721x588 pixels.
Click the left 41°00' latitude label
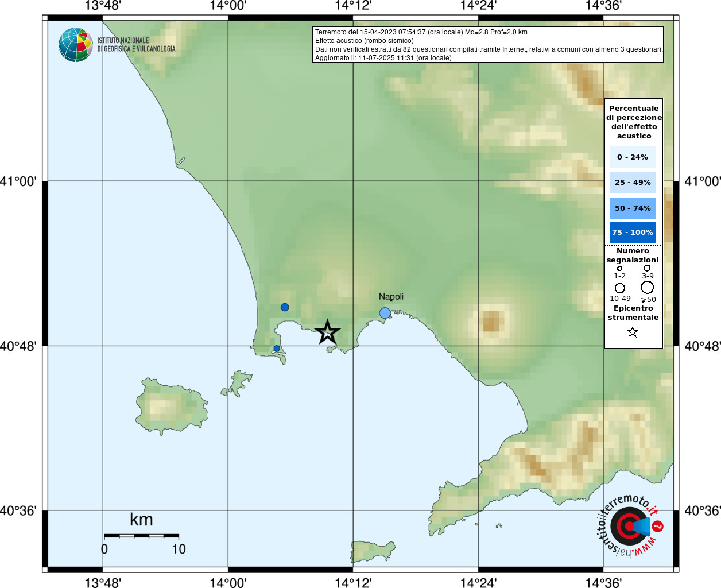[18, 181]
